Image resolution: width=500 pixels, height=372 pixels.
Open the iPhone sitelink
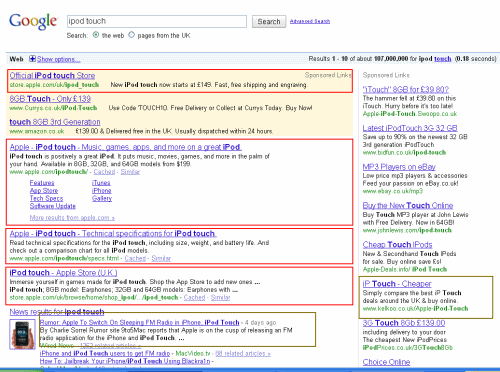coord(102,191)
